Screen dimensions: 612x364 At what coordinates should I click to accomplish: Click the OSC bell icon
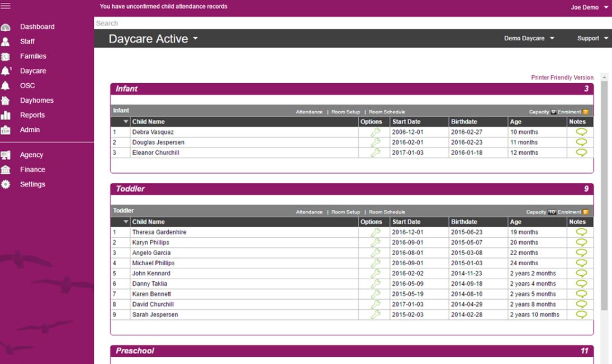pyautogui.click(x=6, y=86)
